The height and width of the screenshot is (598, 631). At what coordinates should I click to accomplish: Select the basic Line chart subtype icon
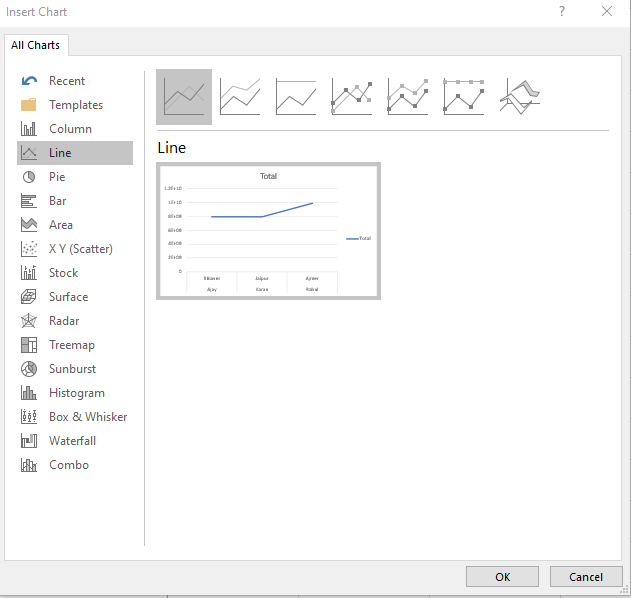tap(184, 97)
